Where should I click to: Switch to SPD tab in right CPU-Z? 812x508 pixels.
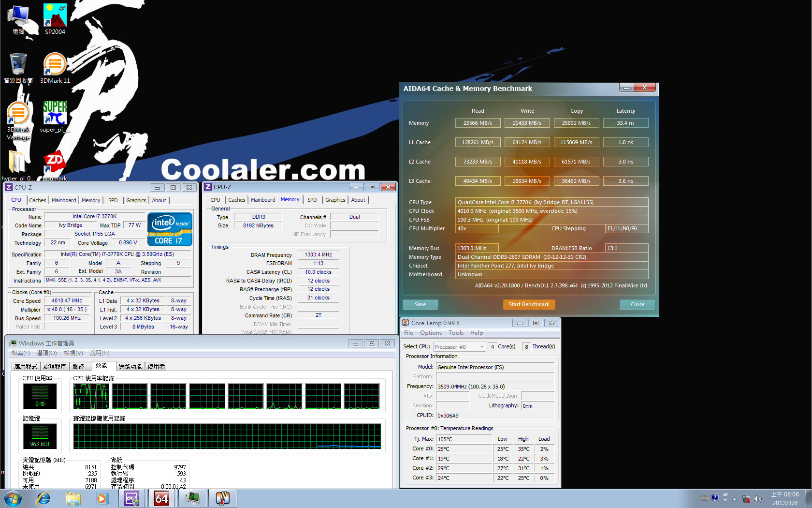point(312,200)
